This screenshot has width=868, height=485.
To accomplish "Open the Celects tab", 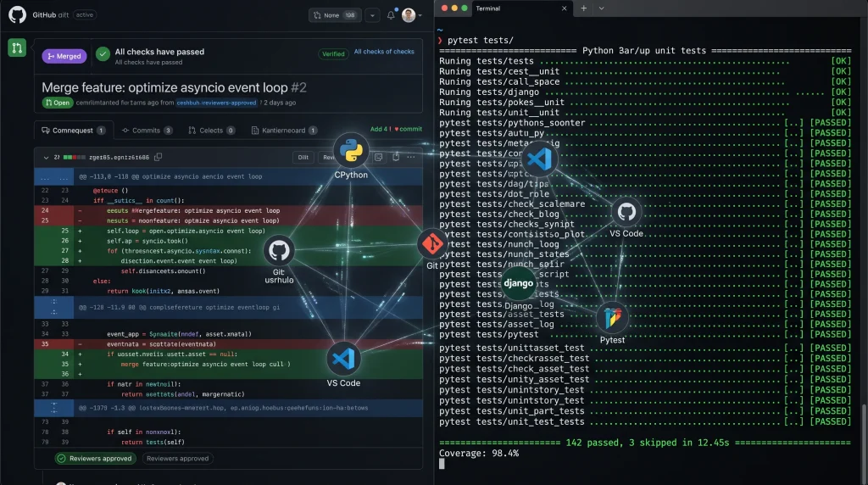I will click(x=211, y=131).
